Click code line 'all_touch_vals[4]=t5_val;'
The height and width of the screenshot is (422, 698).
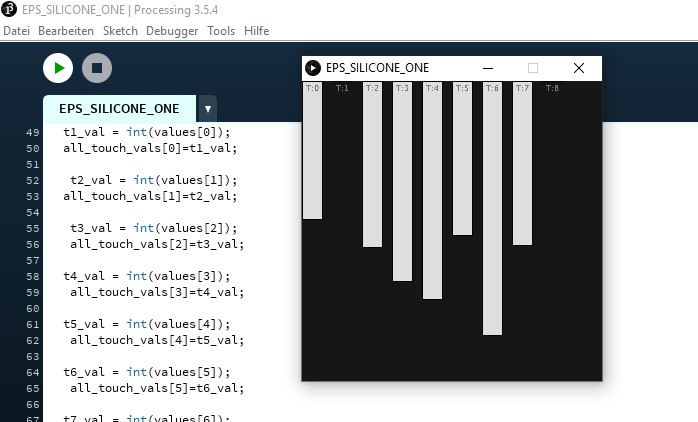tap(157, 341)
